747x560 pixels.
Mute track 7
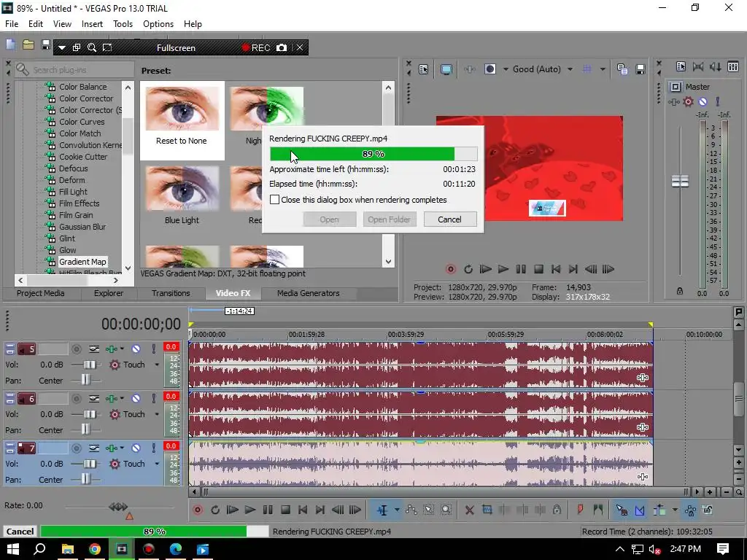click(x=136, y=448)
